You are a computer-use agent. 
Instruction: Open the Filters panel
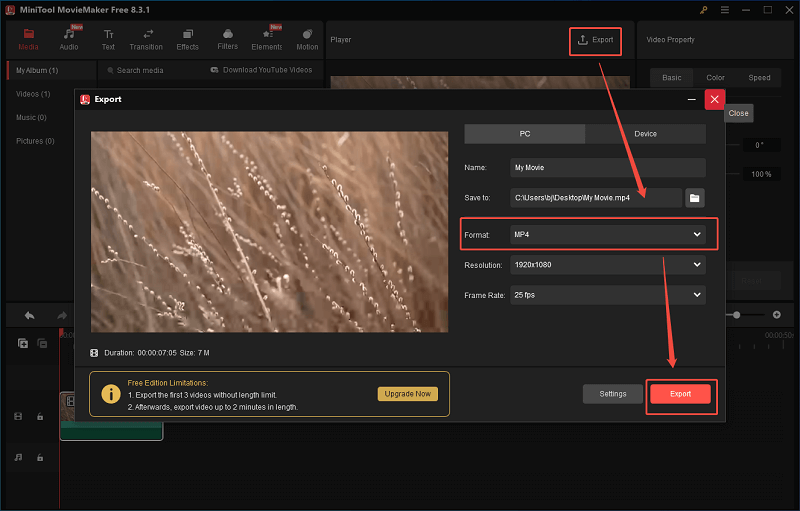click(227, 39)
